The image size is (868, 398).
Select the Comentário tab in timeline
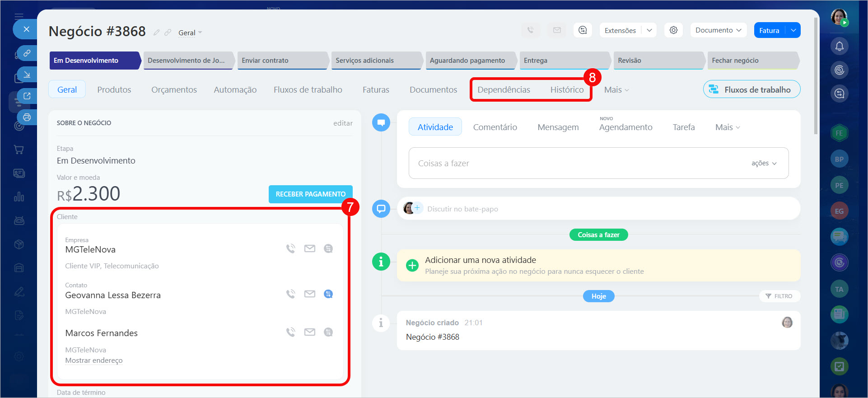coord(495,127)
